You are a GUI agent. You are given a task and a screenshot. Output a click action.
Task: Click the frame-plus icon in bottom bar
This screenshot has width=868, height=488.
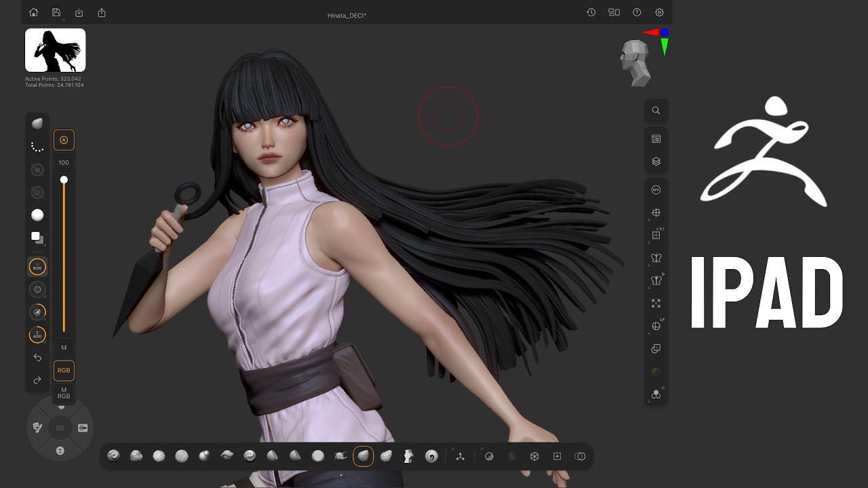[x=557, y=456]
